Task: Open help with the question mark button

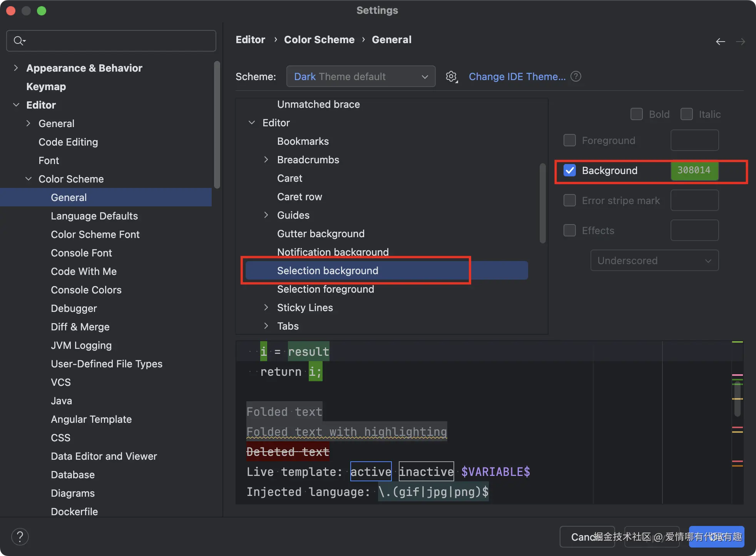Action: 20,537
